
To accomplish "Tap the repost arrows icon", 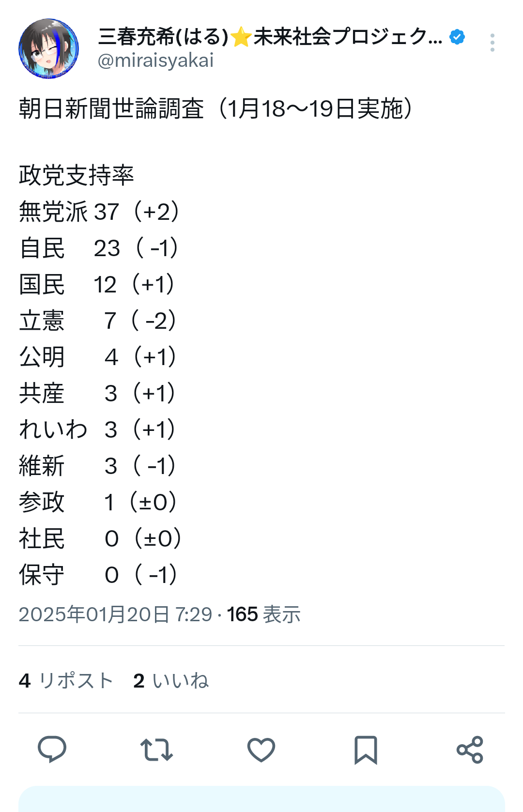I will pyautogui.click(x=156, y=750).
